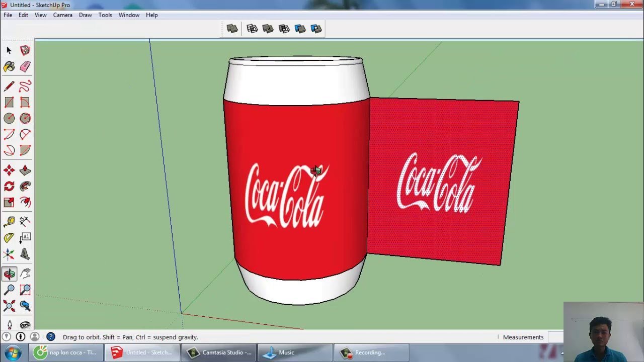Open the Music taskbar item
Image resolution: width=644 pixels, height=362 pixels.
(295, 352)
